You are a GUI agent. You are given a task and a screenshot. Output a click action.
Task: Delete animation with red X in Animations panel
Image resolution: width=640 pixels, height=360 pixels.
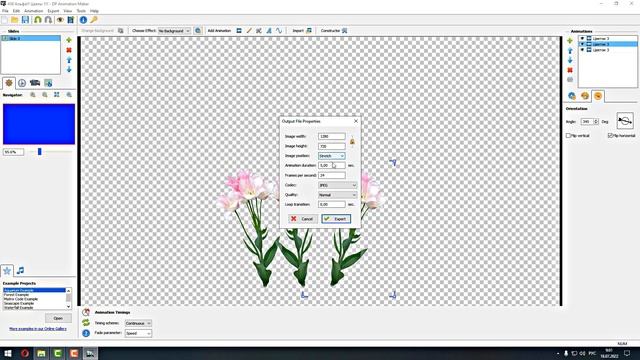[x=570, y=70]
